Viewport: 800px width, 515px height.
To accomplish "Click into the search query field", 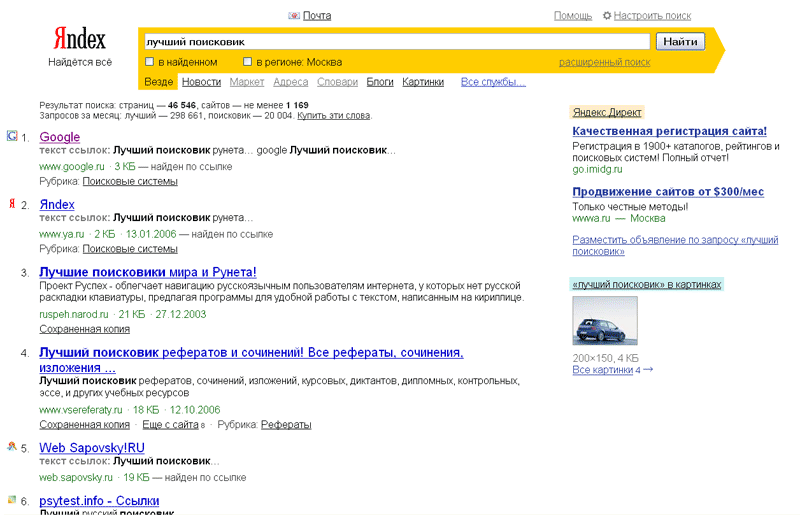I will pyautogui.click(x=397, y=41).
